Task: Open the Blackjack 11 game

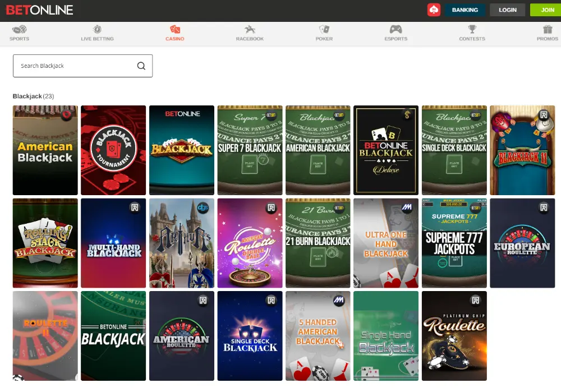Action: click(522, 150)
